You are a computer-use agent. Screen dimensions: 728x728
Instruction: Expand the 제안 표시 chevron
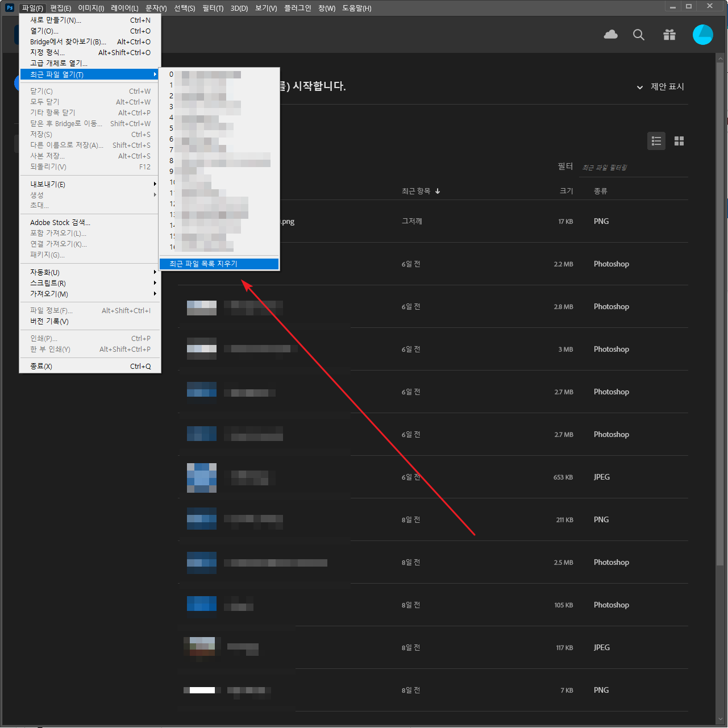point(640,87)
